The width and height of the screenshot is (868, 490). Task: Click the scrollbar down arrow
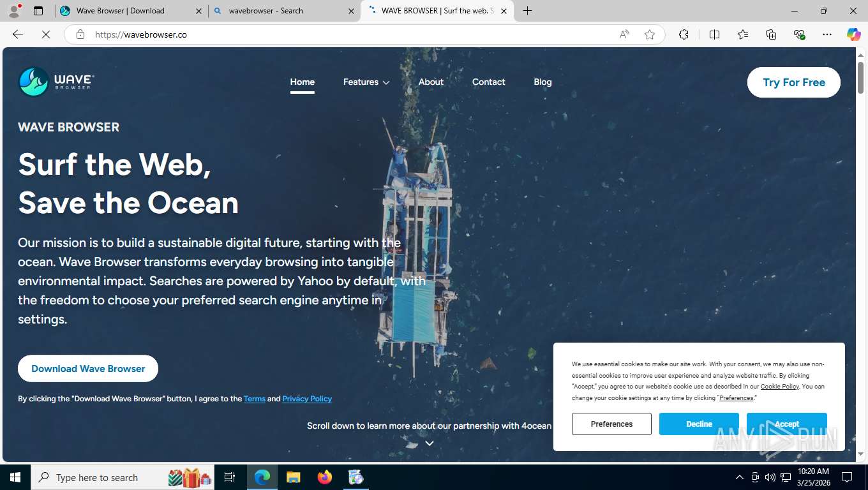coord(860,454)
